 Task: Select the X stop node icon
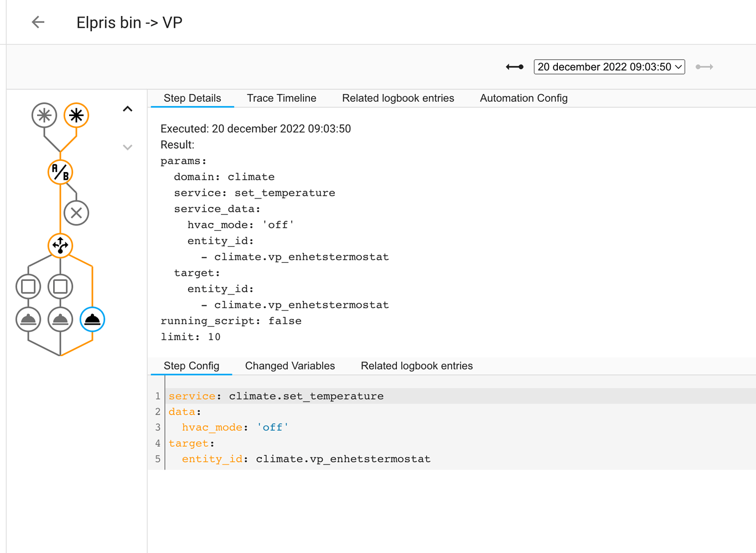(x=76, y=212)
